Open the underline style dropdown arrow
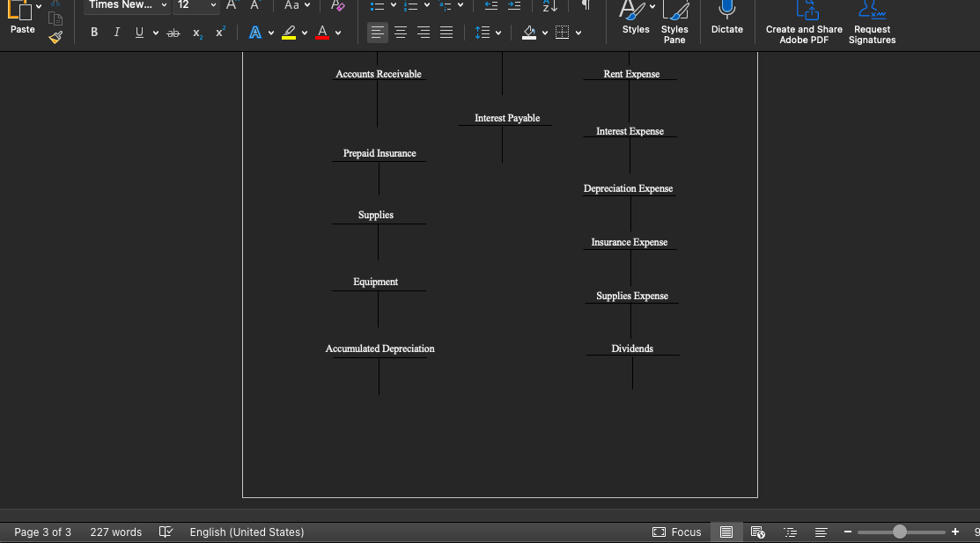Viewport: 980px width, 543px height. (156, 33)
